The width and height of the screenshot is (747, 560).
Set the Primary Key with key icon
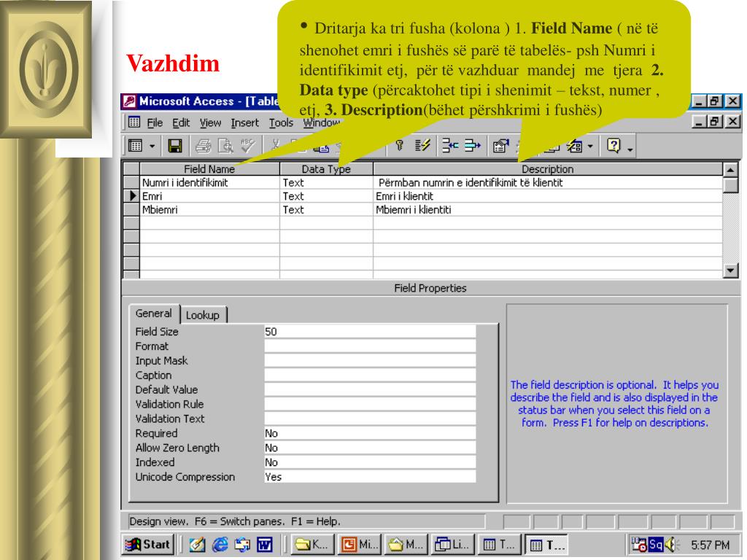(x=400, y=146)
